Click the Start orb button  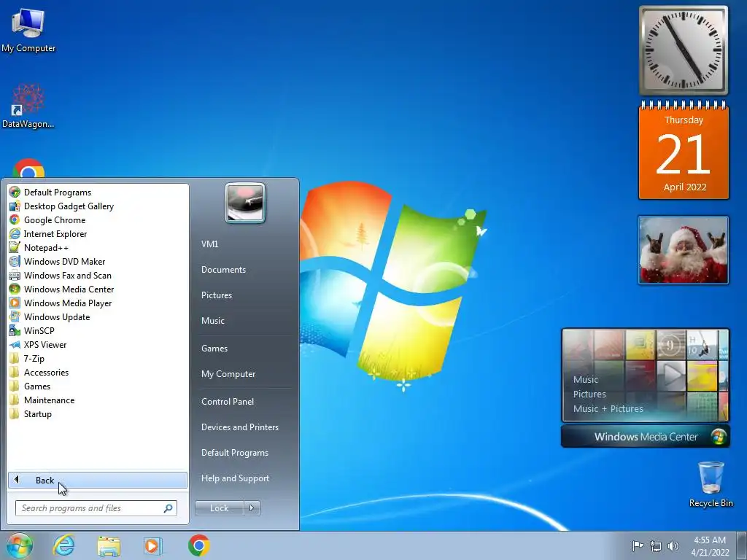[x=20, y=545]
